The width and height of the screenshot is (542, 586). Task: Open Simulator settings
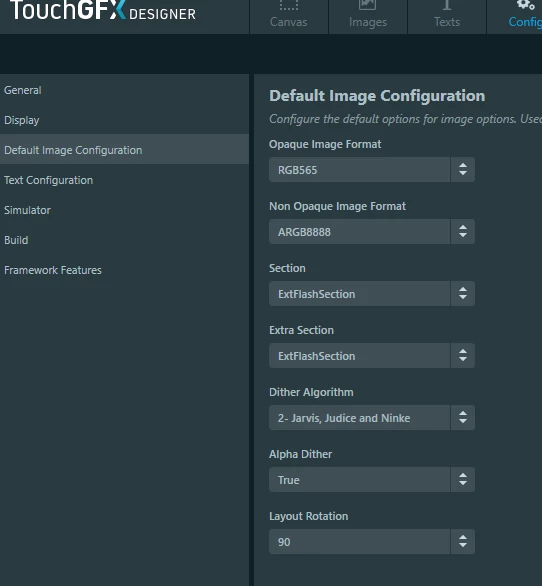[124, 210]
